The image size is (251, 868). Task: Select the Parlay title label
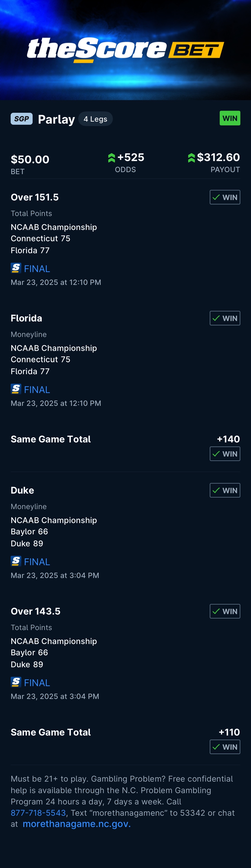pyautogui.click(x=56, y=119)
